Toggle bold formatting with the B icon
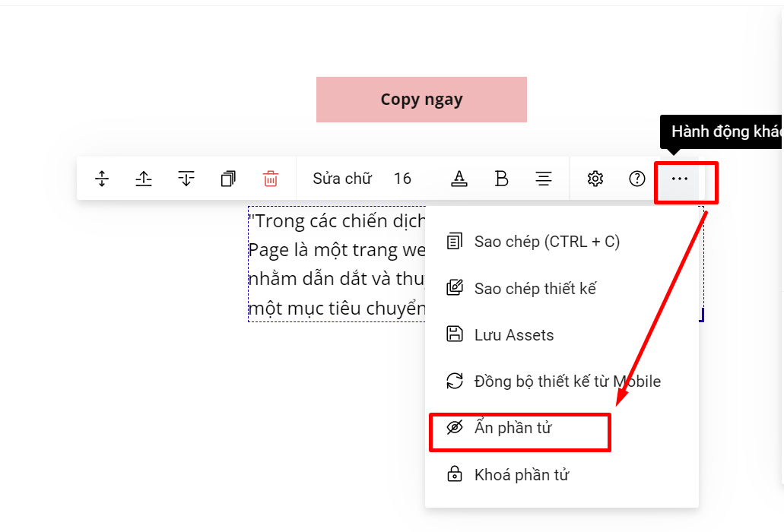Screen dimensions: 784x532 [501, 179]
